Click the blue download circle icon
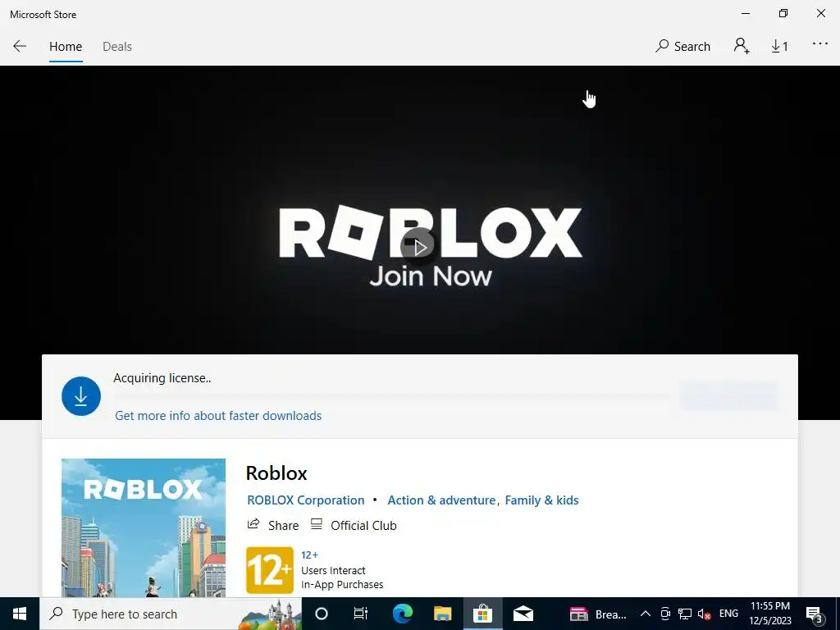Image resolution: width=840 pixels, height=630 pixels. tap(81, 396)
